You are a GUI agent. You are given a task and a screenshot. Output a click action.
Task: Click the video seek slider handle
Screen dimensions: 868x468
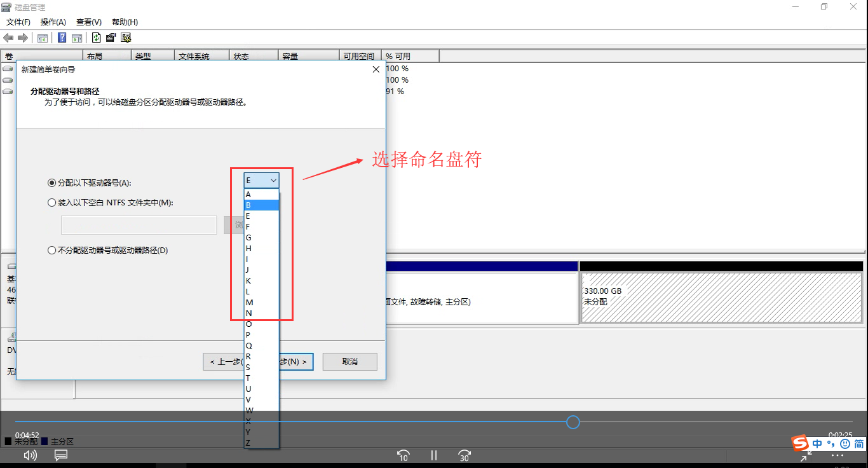573,422
